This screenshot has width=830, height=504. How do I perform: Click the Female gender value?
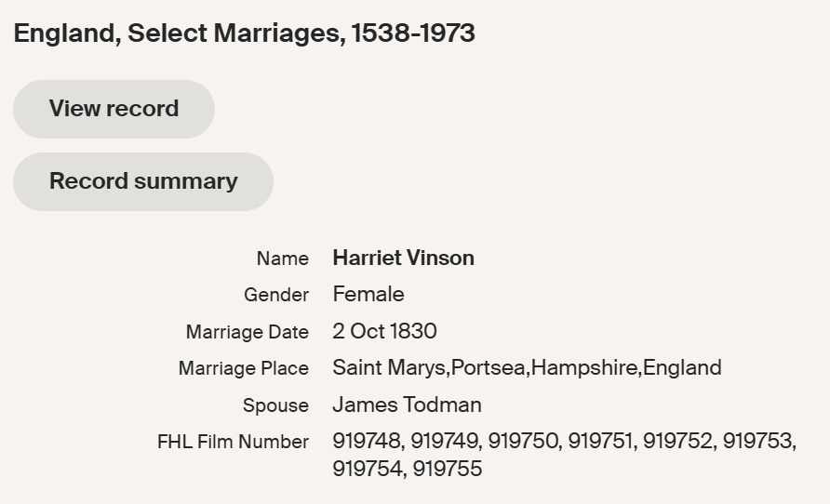[368, 295]
